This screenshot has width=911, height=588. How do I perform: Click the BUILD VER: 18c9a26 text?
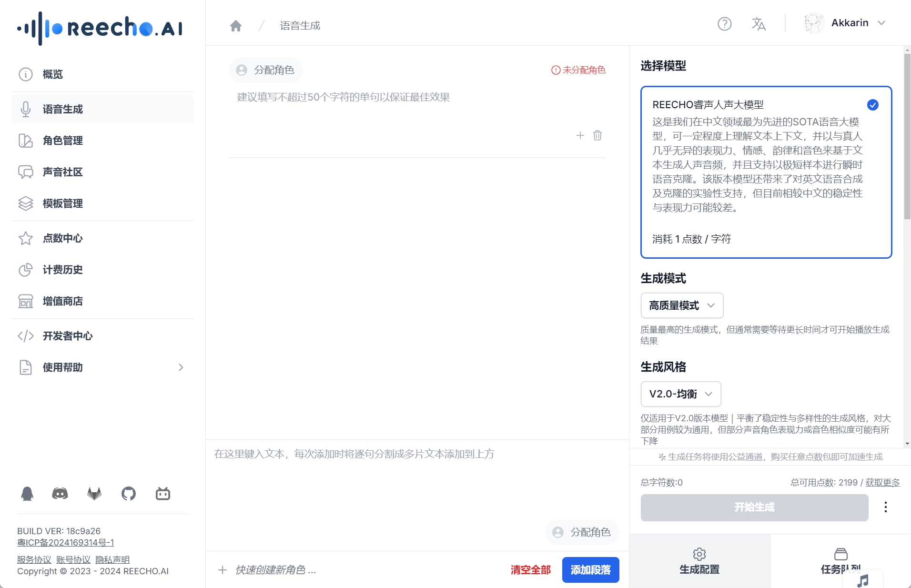point(59,531)
